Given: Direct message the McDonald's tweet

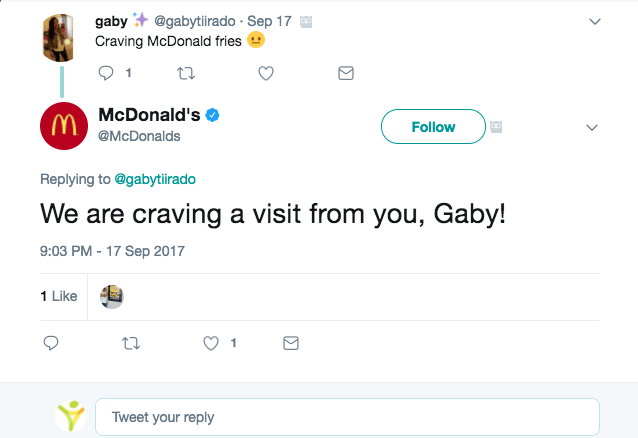Looking at the screenshot, I should (291, 343).
